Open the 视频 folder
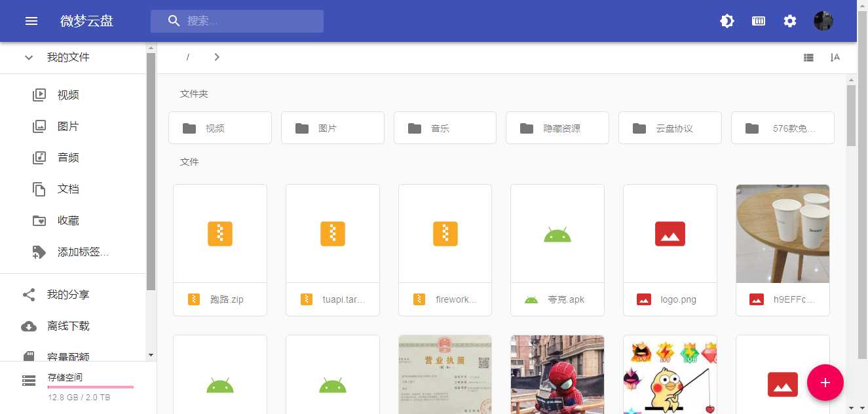Viewport: 868px width, 414px height. (220, 128)
